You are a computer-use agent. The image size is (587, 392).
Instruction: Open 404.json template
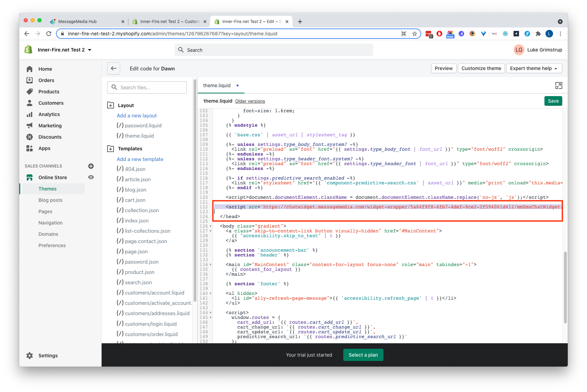pos(131,169)
